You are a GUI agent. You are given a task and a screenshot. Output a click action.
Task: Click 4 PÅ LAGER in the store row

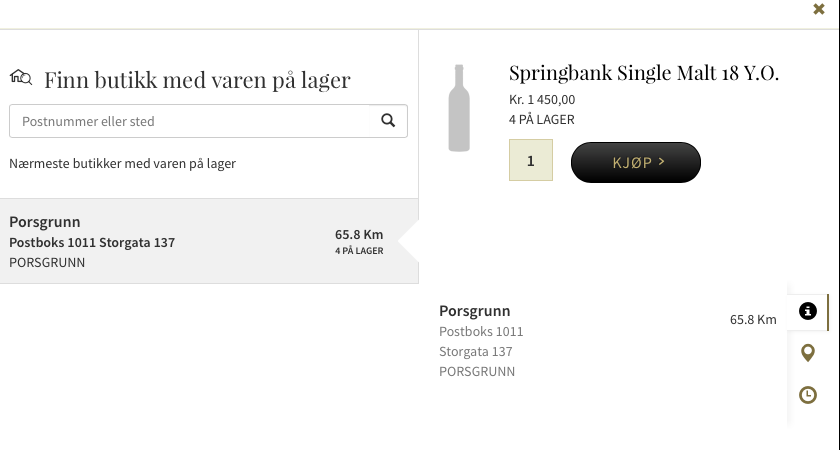[359, 251]
